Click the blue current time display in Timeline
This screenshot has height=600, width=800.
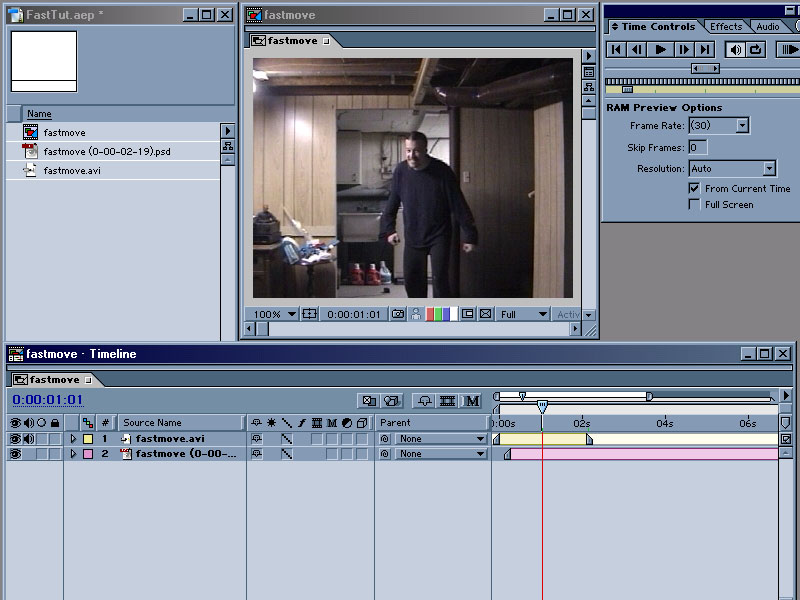point(48,400)
